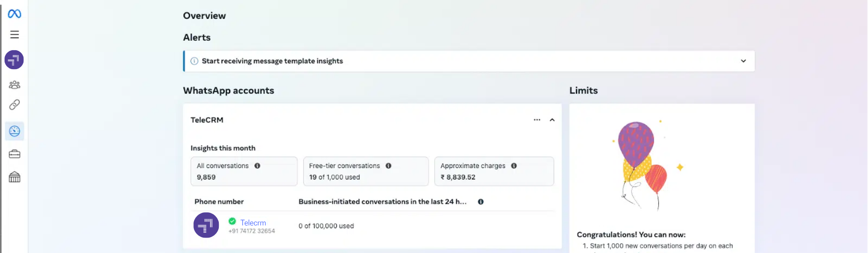The image size is (868, 253).
Task: Open the hamburger menu in sidebar
Action: [x=14, y=35]
